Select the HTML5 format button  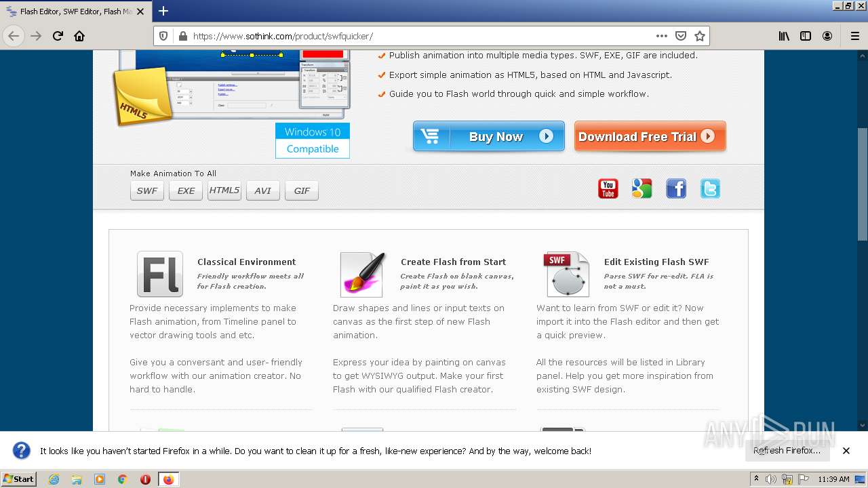[224, 190]
